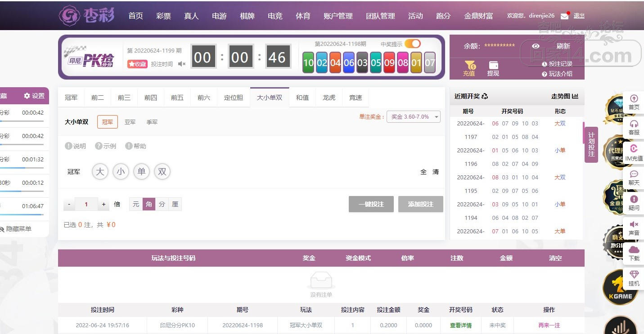The image size is (644, 334).
Task: Toggle the 中奖提示 switch off
Action: [413, 44]
